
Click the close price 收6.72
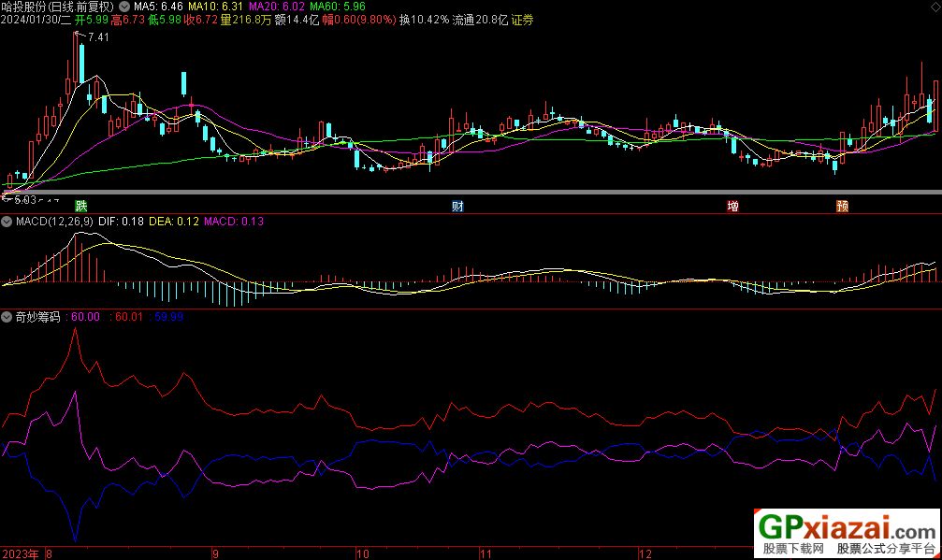click(x=201, y=20)
